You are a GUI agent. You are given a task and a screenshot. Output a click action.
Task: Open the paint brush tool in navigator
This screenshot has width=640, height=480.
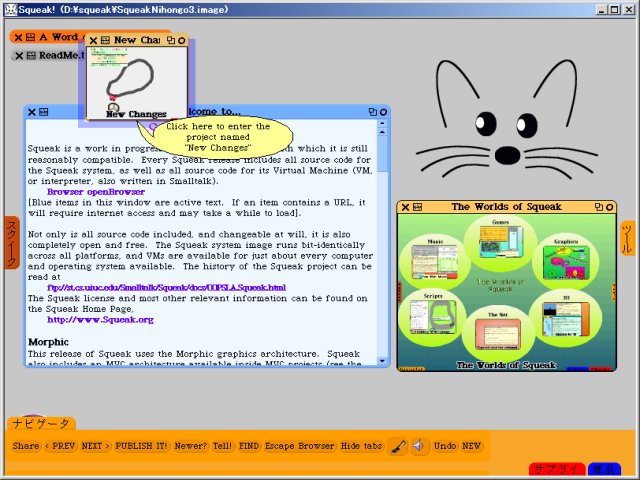click(398, 446)
